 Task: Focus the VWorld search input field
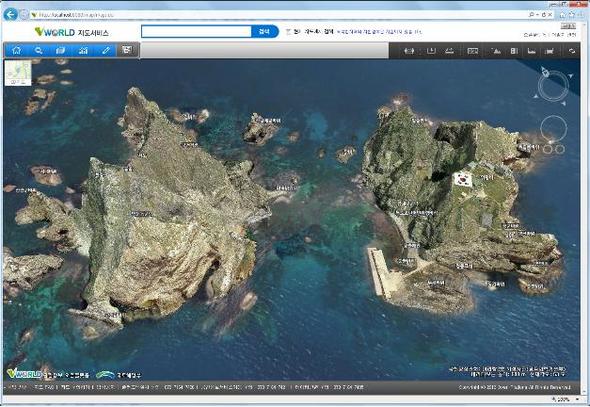point(196,32)
